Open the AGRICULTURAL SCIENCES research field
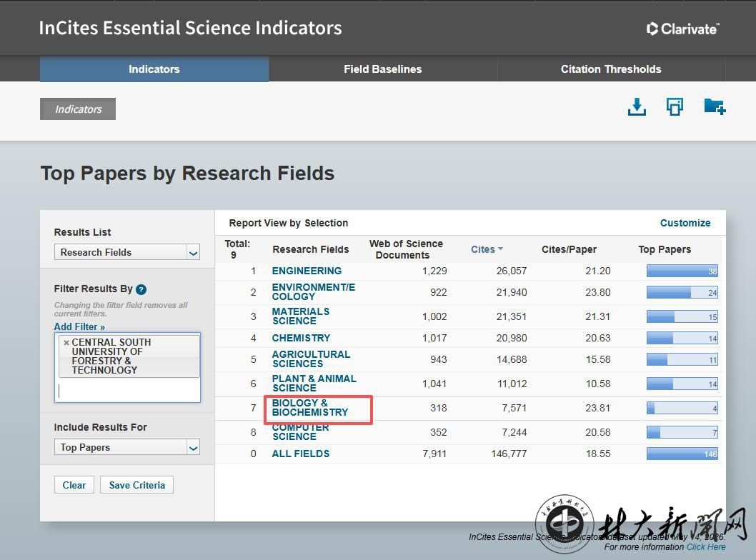 [x=311, y=359]
